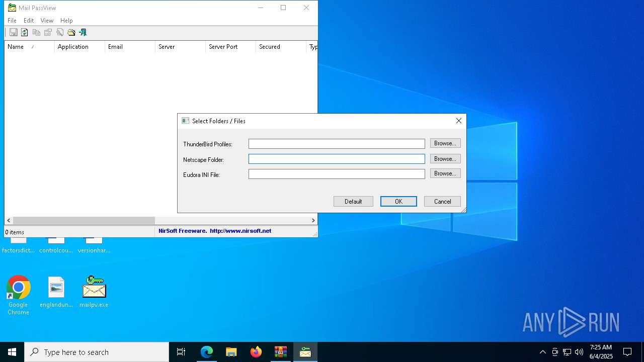Sort by the Server column header

click(180, 47)
